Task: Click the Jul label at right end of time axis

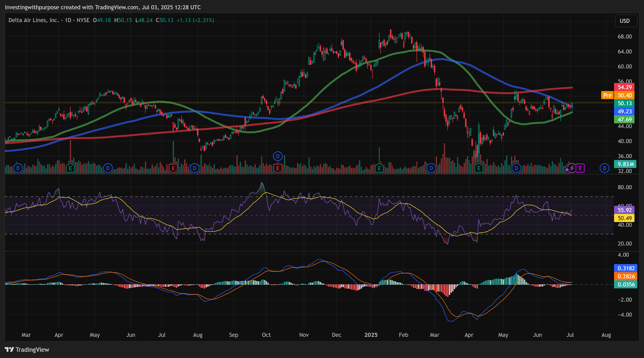Action: click(x=570, y=335)
